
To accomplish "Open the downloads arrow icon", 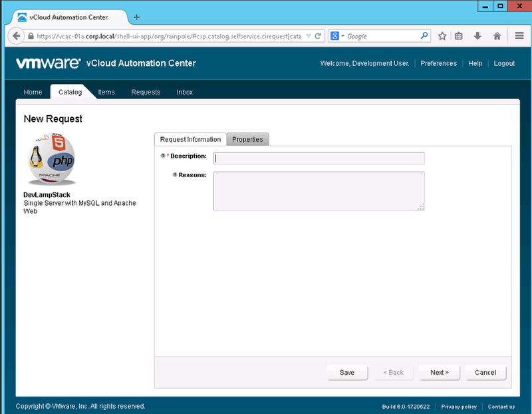I will pyautogui.click(x=477, y=36).
